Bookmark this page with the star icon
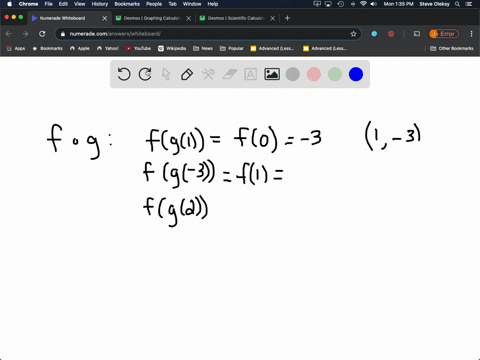 click(353, 34)
